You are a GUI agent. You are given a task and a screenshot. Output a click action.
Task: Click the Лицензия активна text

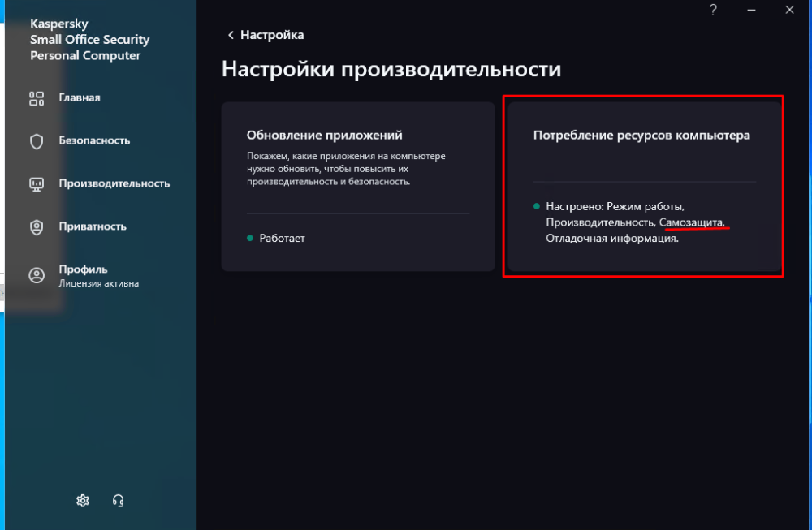pos(98,283)
